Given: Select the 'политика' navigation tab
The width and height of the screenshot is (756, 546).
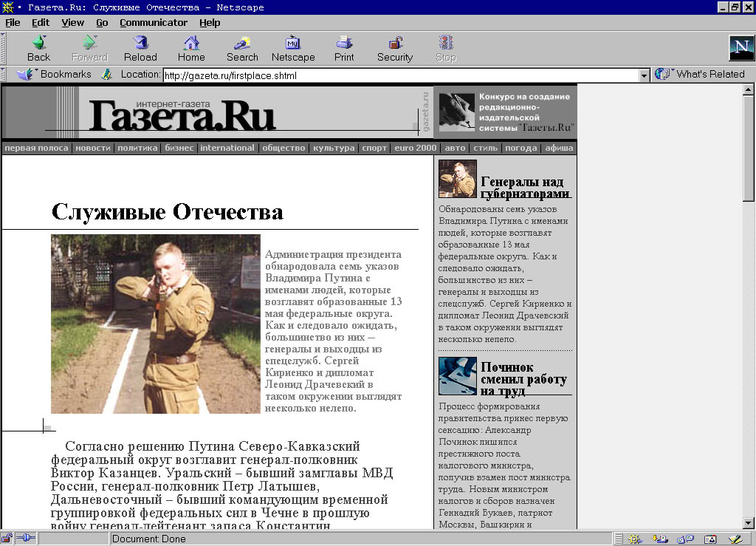Looking at the screenshot, I should [x=137, y=148].
